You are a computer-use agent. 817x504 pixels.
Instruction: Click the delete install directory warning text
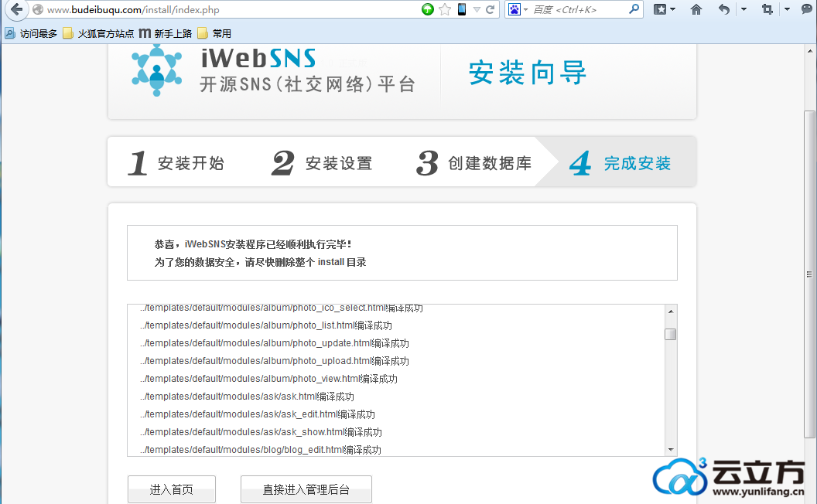(x=260, y=262)
